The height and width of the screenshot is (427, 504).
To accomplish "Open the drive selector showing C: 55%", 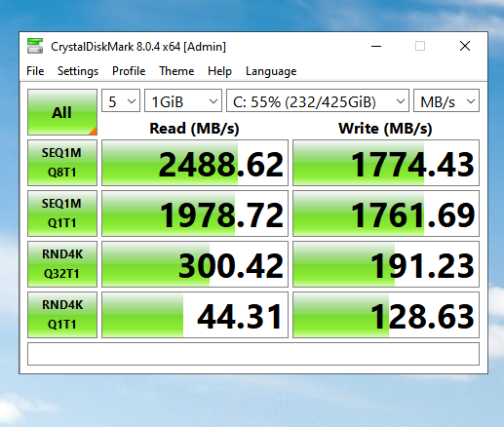I will 318,100.
